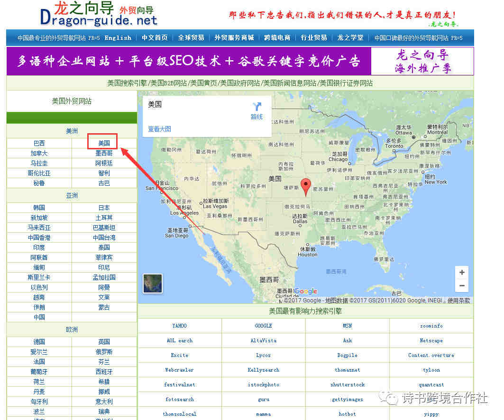Screen dimensions: 504x420
Task: Select 印度 in the Asia list
Action: (x=39, y=247)
